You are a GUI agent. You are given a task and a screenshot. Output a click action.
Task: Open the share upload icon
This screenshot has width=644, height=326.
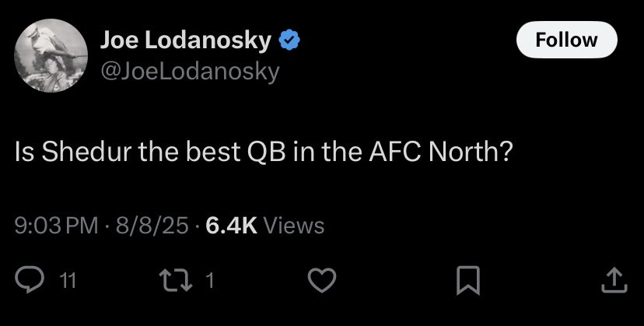click(x=614, y=280)
